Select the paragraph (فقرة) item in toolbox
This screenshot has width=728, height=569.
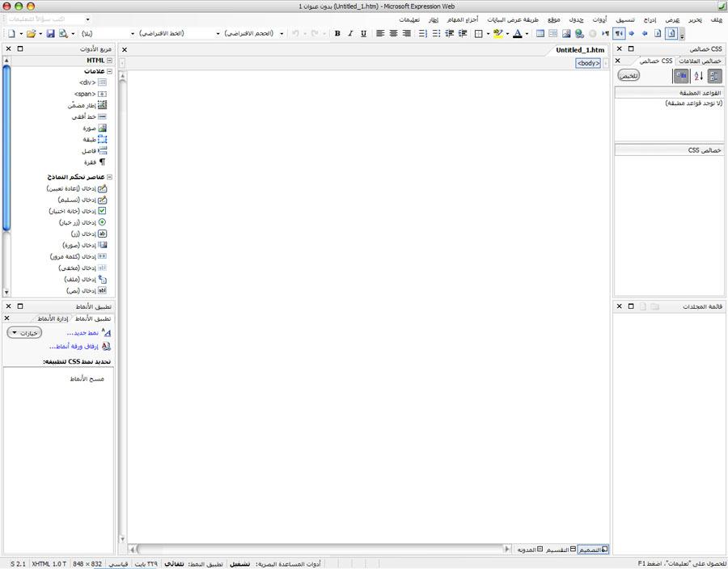(90, 162)
